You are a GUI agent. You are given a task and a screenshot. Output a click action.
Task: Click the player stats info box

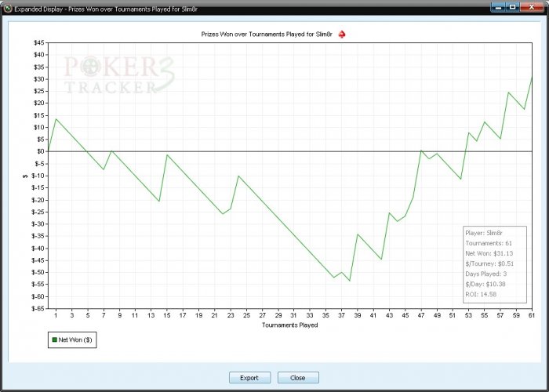pos(495,264)
